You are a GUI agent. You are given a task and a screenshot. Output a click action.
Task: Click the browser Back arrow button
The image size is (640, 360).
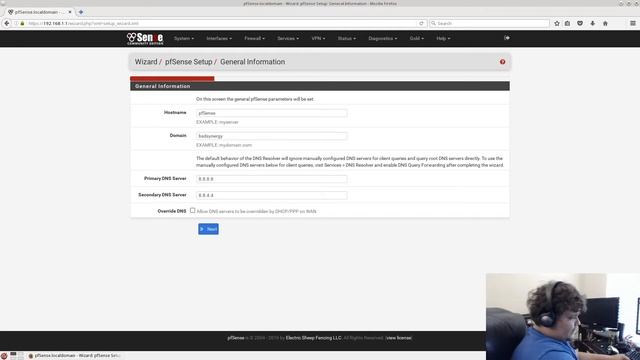click(x=7, y=23)
